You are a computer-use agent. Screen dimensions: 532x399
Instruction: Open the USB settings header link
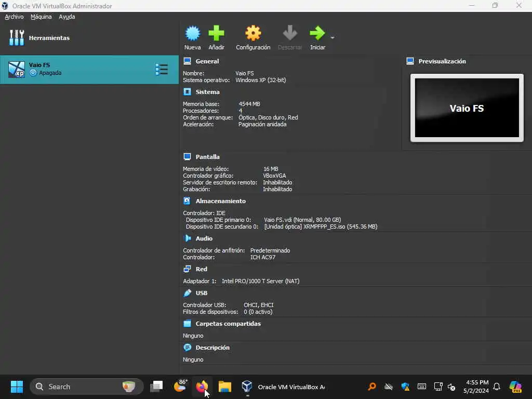click(x=201, y=293)
